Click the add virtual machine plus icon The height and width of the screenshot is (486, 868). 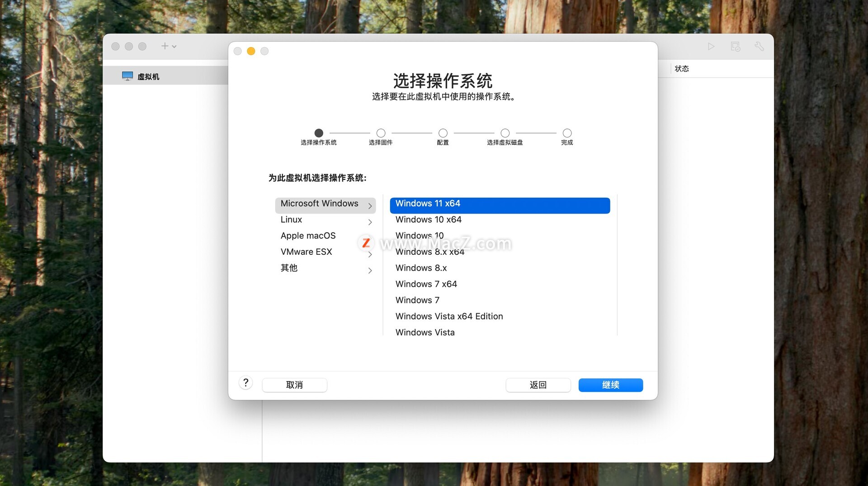(165, 46)
